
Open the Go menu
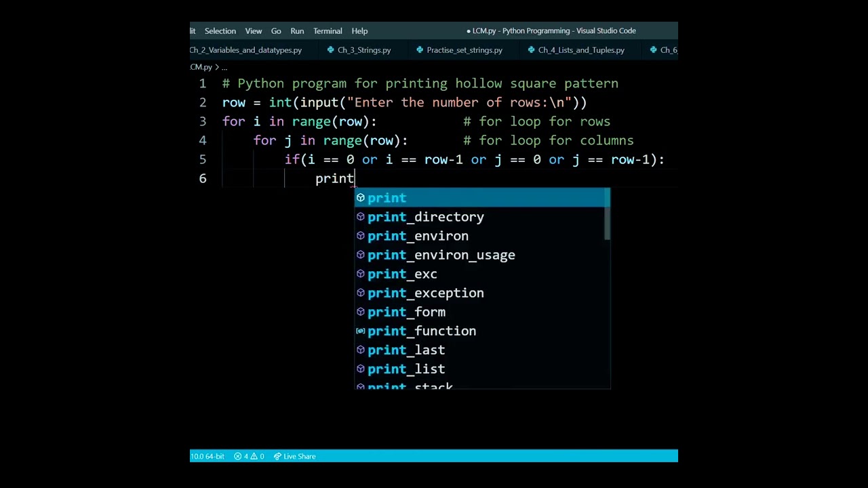pyautogui.click(x=276, y=30)
